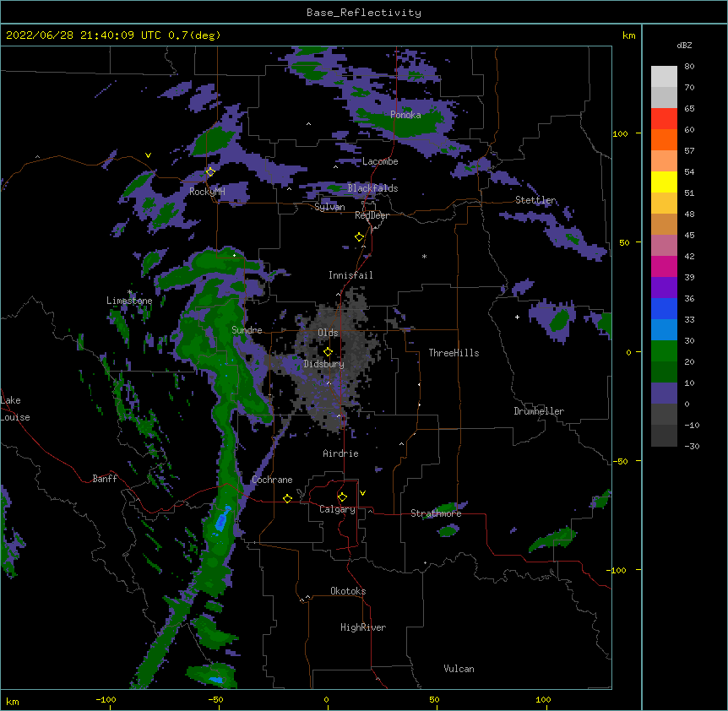Click the white asterisk marker east of Innisfail
The width and height of the screenshot is (728, 711).
click(x=424, y=256)
